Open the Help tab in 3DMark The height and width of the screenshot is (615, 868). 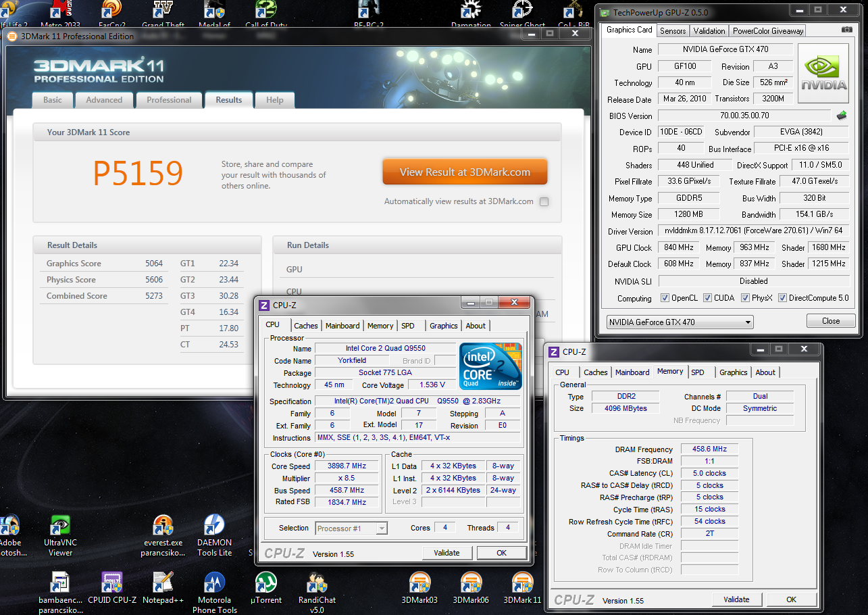tap(275, 100)
